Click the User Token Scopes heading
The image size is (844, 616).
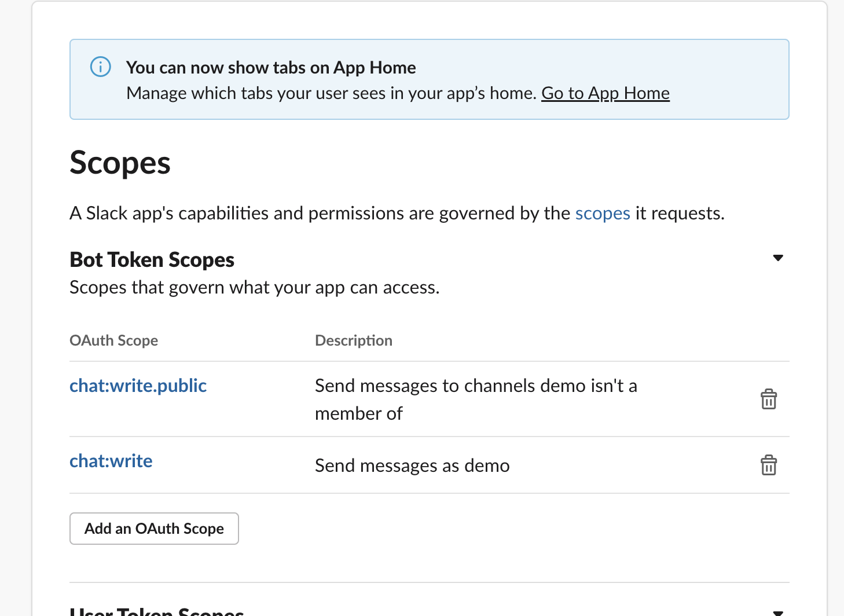(156, 611)
